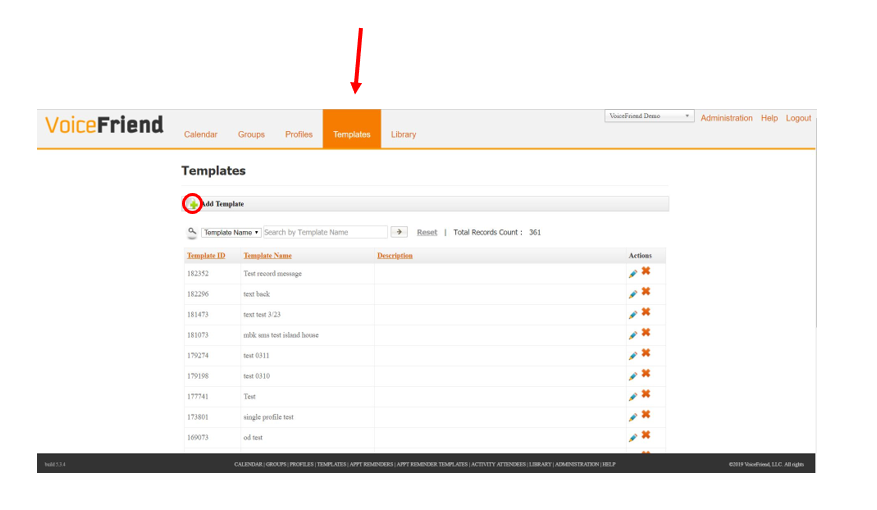
Task: Edit the 'test 0310' template
Action: pyautogui.click(x=633, y=376)
